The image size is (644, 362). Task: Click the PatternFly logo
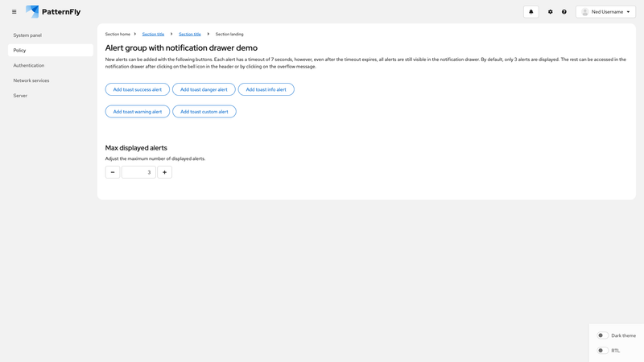tap(53, 12)
